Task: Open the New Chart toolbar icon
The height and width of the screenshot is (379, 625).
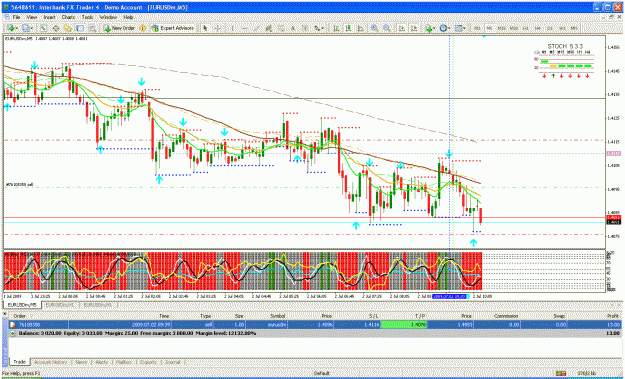Action: pyautogui.click(x=11, y=28)
